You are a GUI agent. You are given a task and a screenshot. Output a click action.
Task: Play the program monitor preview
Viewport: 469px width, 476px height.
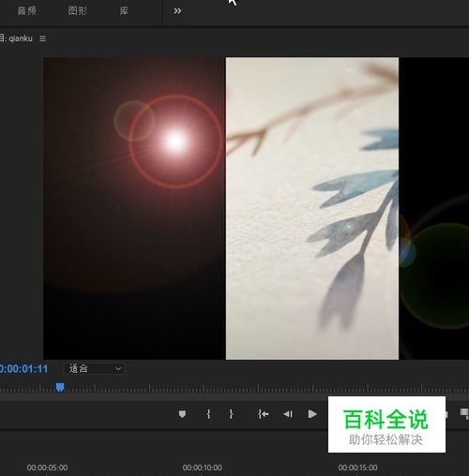[312, 414]
